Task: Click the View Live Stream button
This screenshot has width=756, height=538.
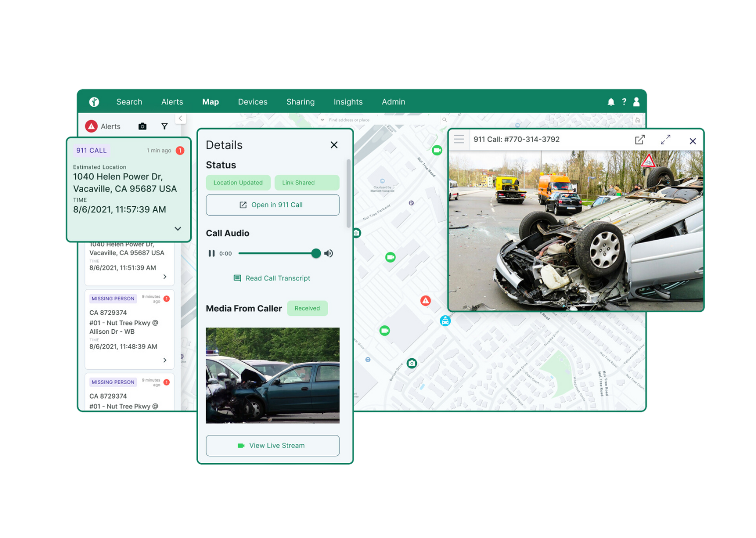Action: pos(272,446)
